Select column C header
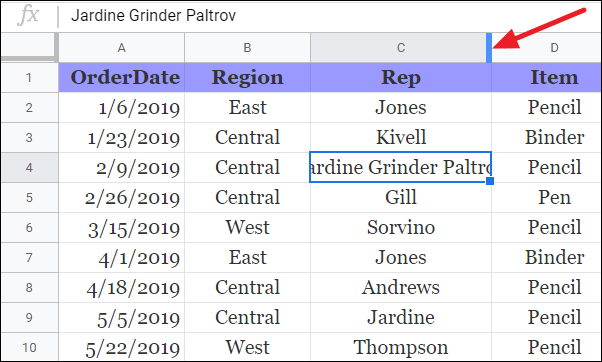Viewport: 602px width, 362px height. click(399, 48)
